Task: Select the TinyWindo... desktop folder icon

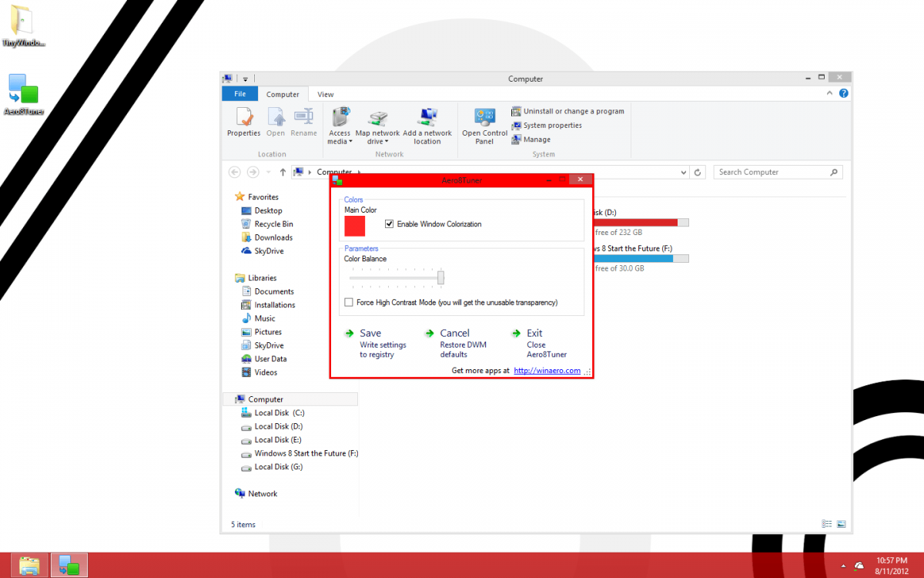Action: (23, 25)
